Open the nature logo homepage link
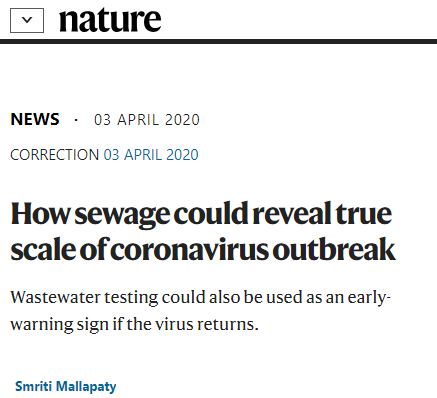Screen dimensions: 437x398 (110, 20)
